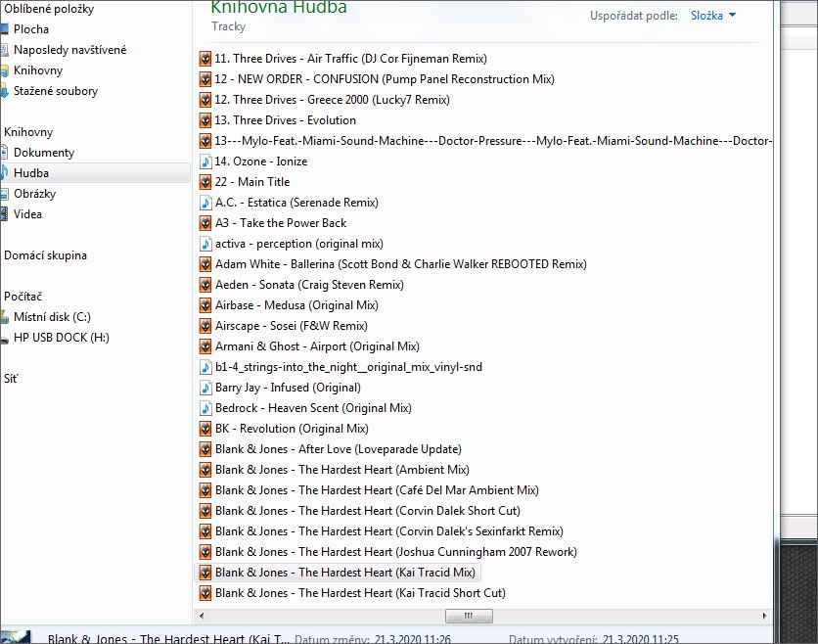
Task: Click the HP USB DOCK (H:) drive icon
Action: pos(5,338)
